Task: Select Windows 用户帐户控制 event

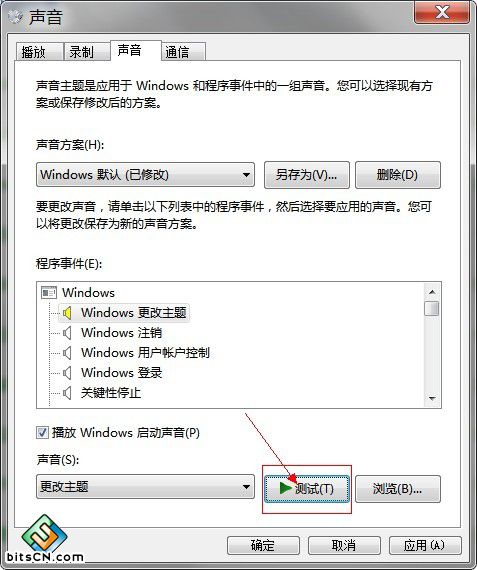Action: (145, 353)
